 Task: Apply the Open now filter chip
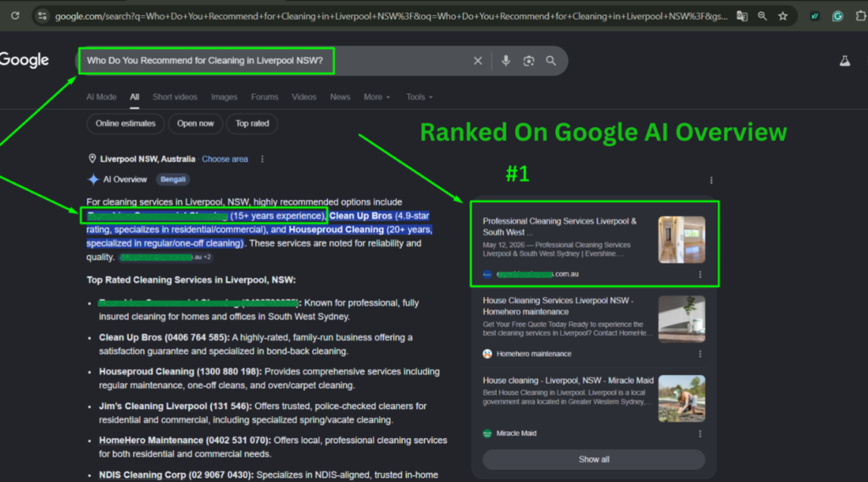click(195, 124)
